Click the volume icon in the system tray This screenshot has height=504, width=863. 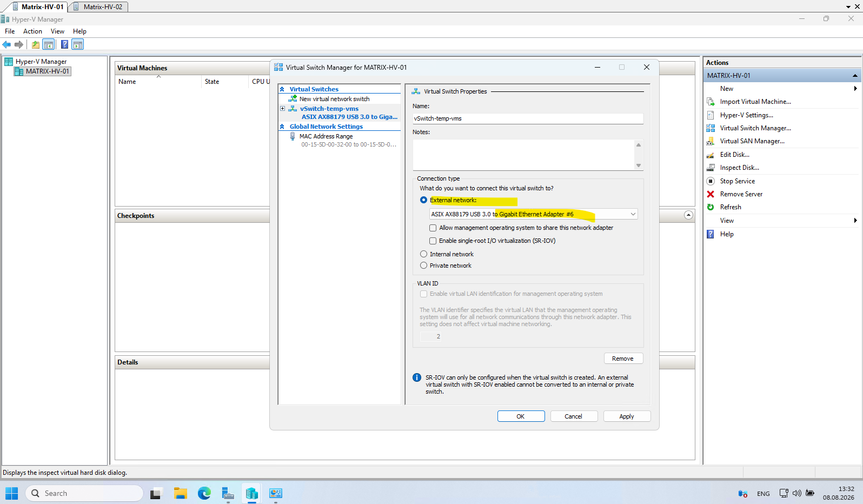tap(796, 493)
